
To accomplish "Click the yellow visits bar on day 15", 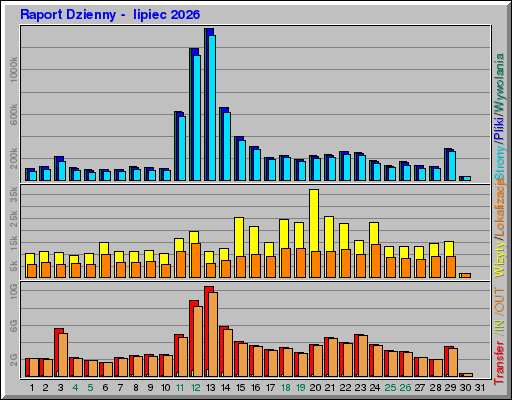I will (239, 237).
